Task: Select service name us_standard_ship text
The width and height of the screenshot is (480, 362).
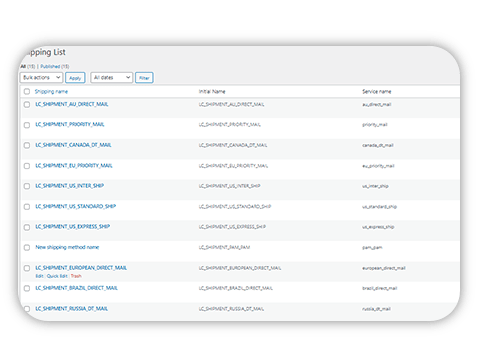Action: tap(380, 207)
